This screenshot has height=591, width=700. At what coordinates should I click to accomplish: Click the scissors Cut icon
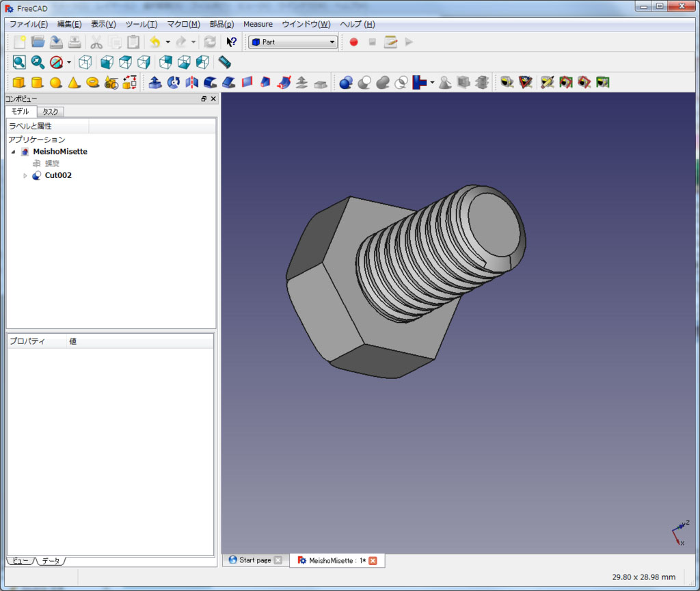[x=96, y=42]
